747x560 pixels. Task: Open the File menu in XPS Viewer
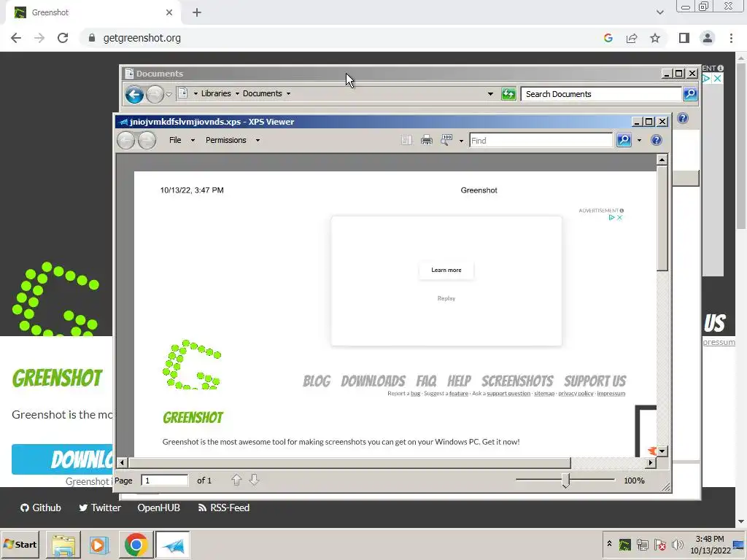tap(175, 140)
